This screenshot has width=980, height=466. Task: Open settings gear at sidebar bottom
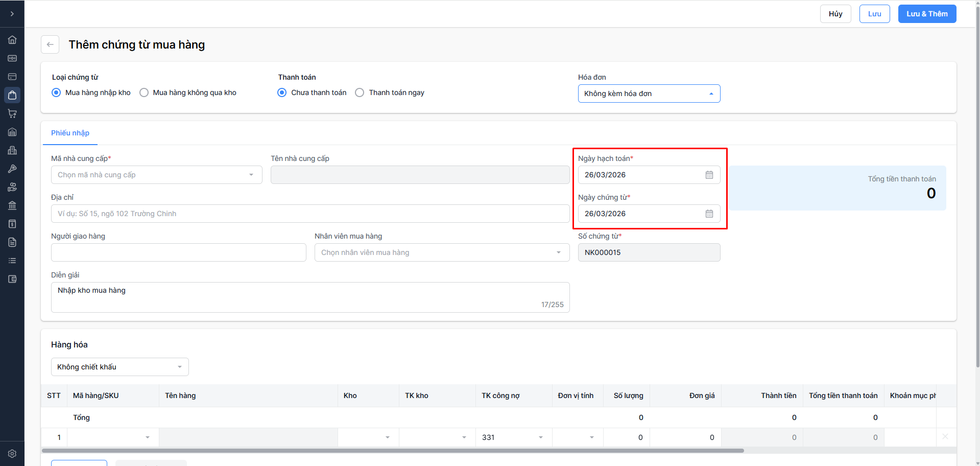12,454
